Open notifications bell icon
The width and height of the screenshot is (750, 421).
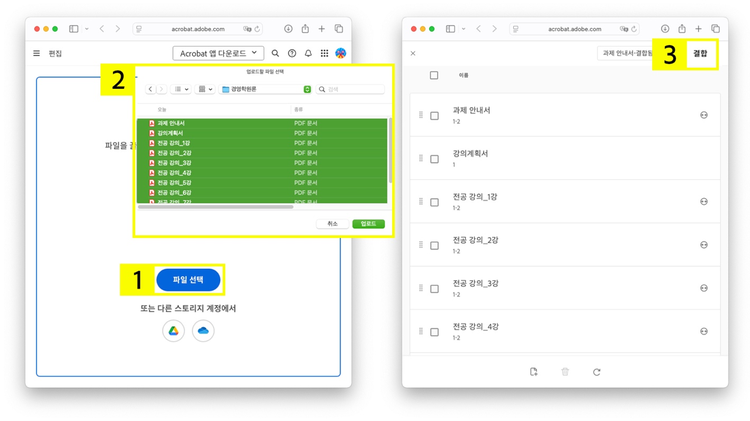pyautogui.click(x=308, y=53)
